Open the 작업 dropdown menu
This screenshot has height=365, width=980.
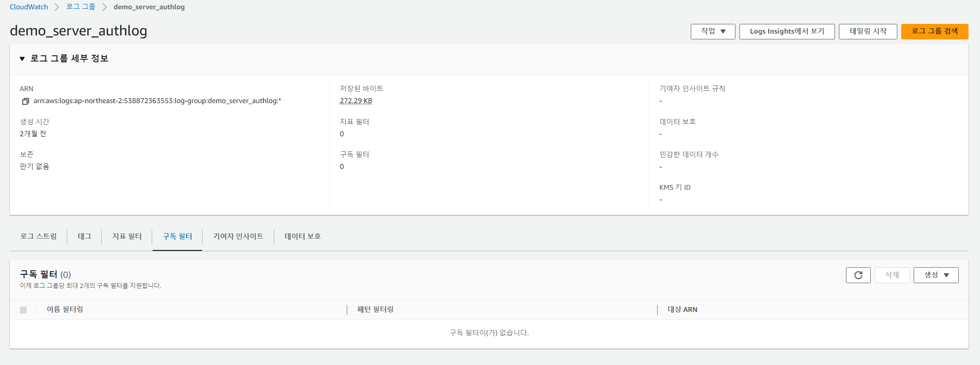(713, 31)
